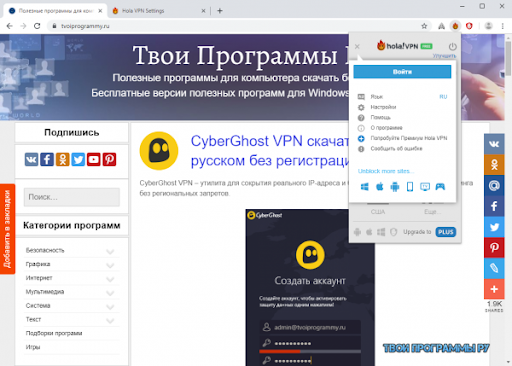Image resolution: width=512 pixels, height=366 pixels.
Task: Click the Apple platform icon in Hola popup
Action: click(380, 187)
